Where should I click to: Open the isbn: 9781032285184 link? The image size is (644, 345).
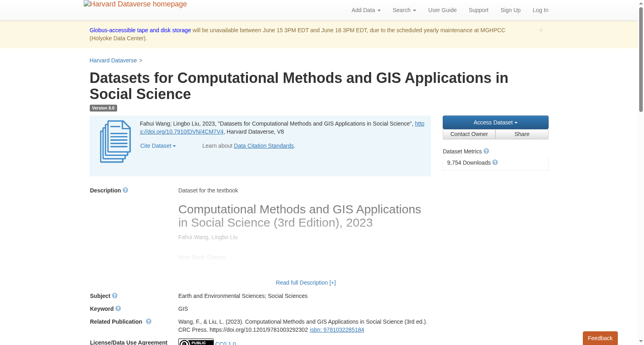pos(337,330)
